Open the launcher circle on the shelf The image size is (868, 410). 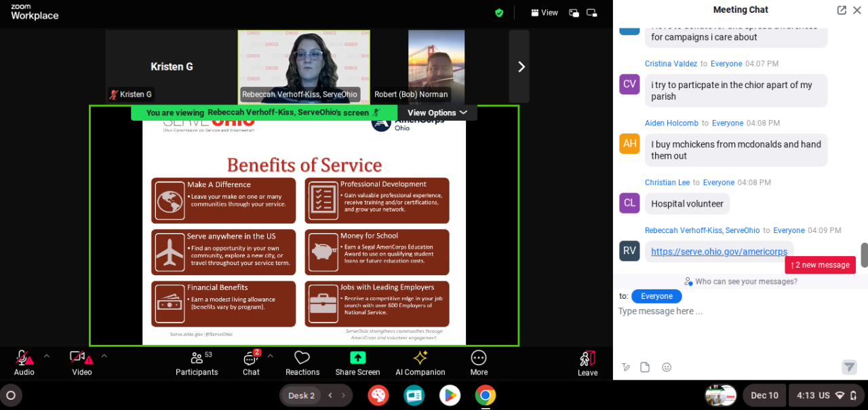click(11, 395)
